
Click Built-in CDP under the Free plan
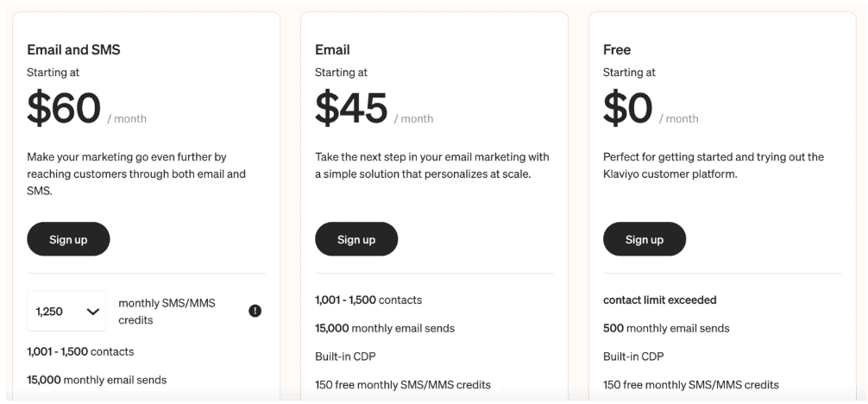click(633, 357)
